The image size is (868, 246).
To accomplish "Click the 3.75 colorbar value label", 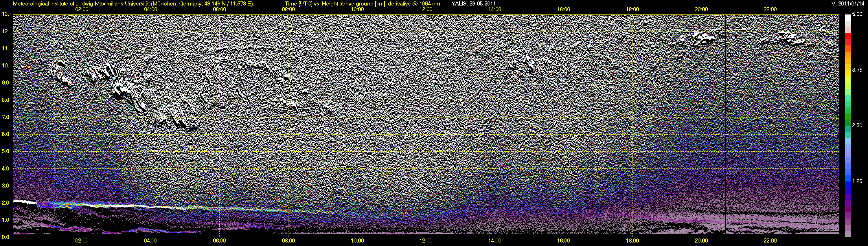I will (x=857, y=70).
